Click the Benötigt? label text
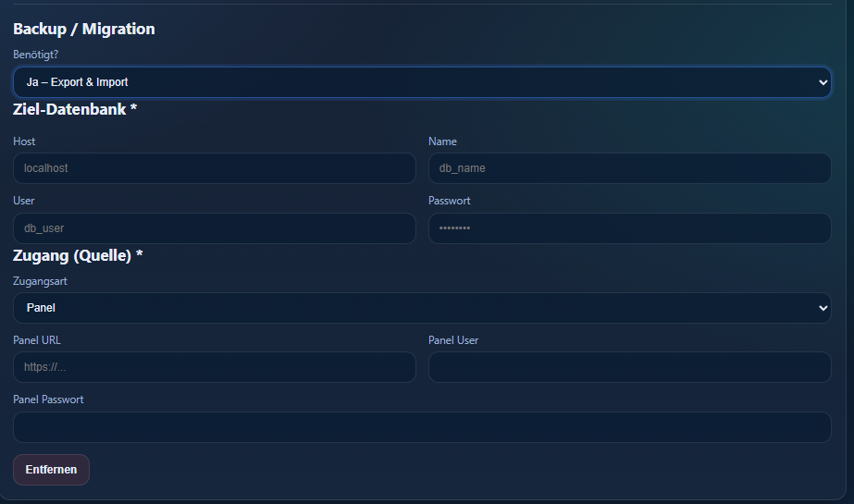 [36, 55]
